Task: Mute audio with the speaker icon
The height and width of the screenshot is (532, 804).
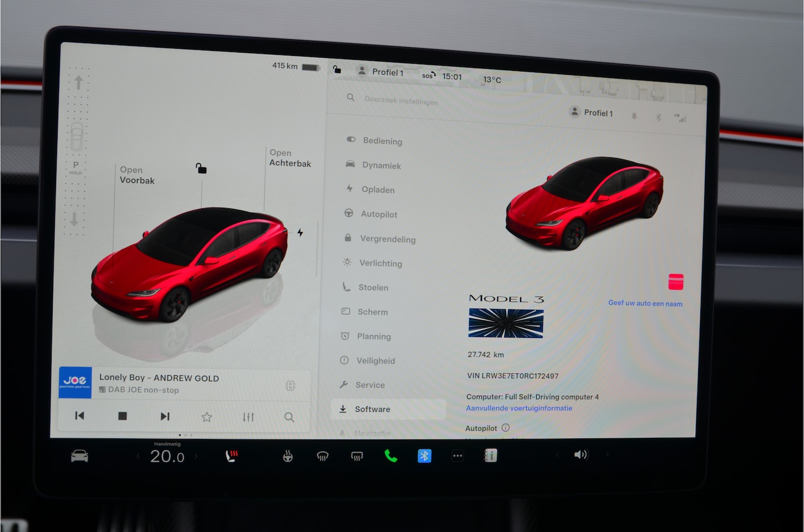Action: click(x=580, y=454)
